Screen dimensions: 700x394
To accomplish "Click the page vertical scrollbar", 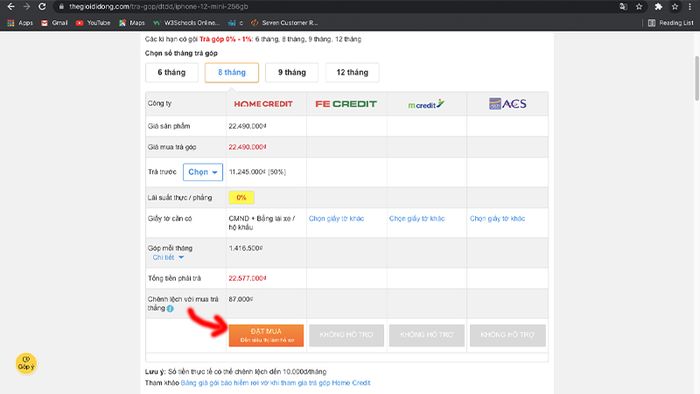I will [x=697, y=78].
